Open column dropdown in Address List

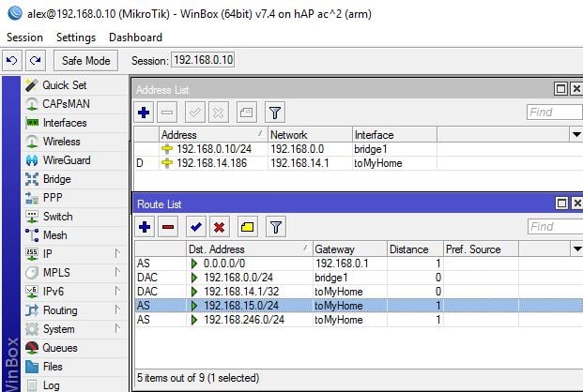click(x=576, y=134)
